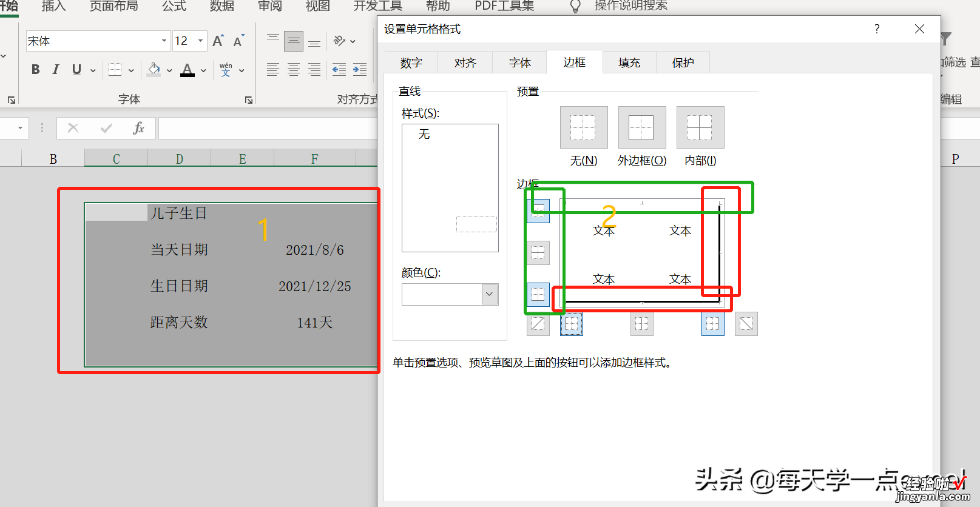
Task: Click the filter funnel icon
Action: point(946,39)
